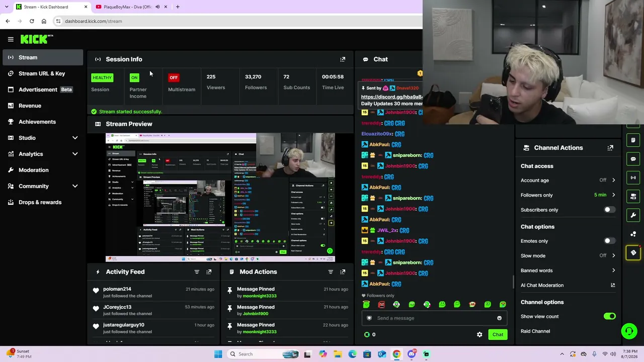This screenshot has height=362, width=644.
Task: Toggle the Multistream OFF badge
Action: 174,77
